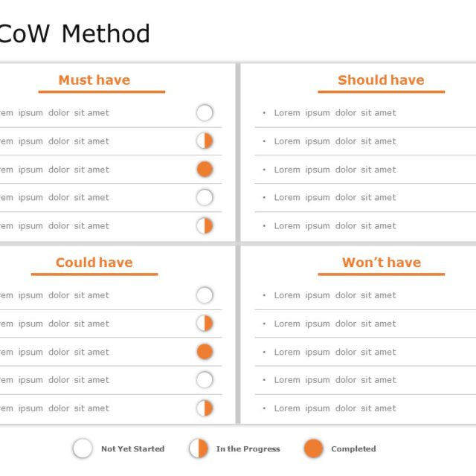Viewport: 476px width, 476px height.
Task: Click the half-filled circle in Could have's second row
Action: pos(205,324)
